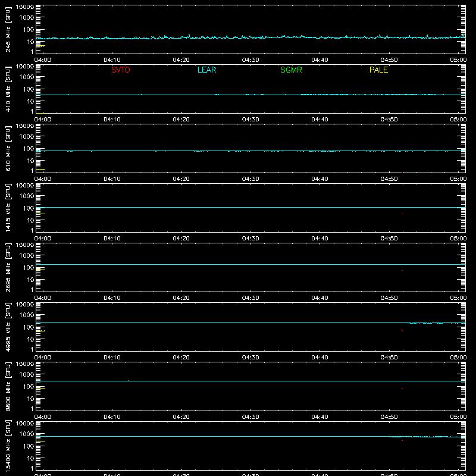
Task: Select the 15400 MHz [SFU] axis title
Action: 8,446
